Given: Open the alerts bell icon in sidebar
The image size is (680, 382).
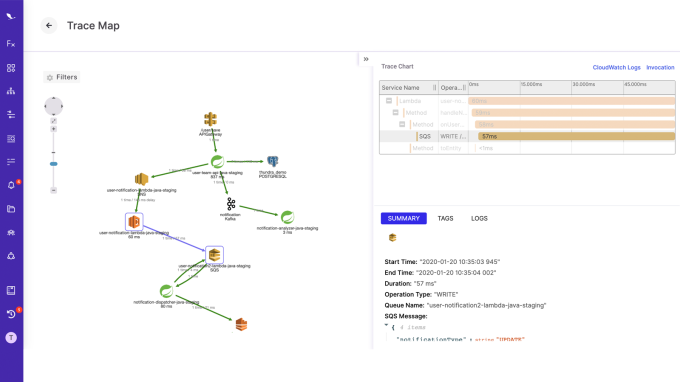Looking at the screenshot, I should (11, 185).
